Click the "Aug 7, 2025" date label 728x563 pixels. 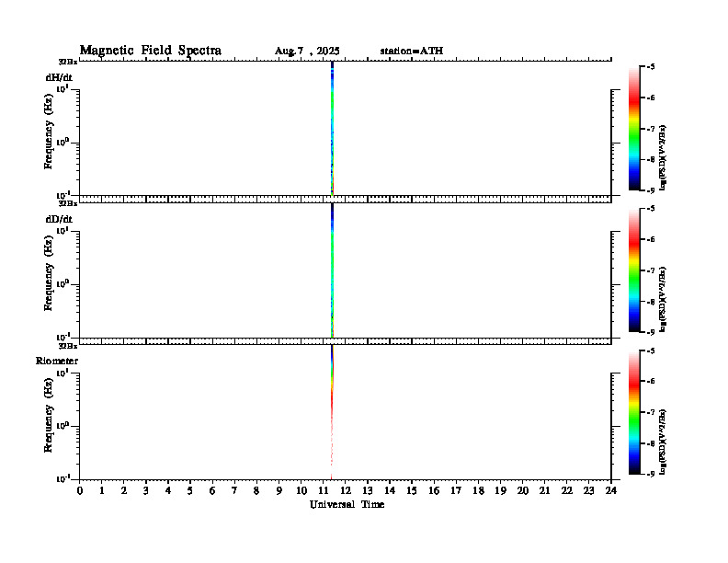click(x=307, y=52)
